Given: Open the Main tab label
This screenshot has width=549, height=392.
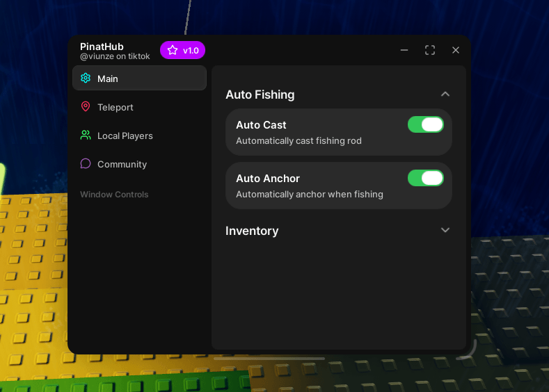Looking at the screenshot, I should (x=107, y=79).
